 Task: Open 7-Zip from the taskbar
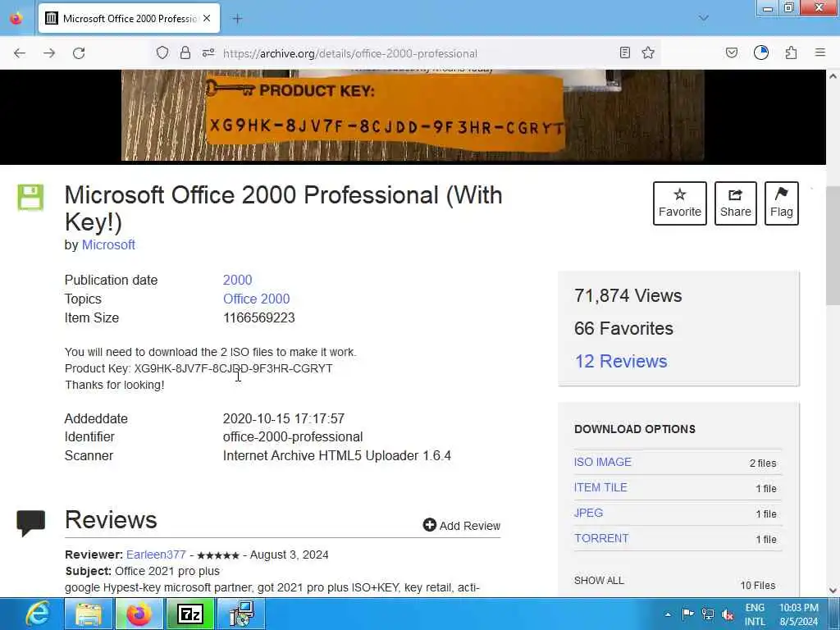(190, 614)
